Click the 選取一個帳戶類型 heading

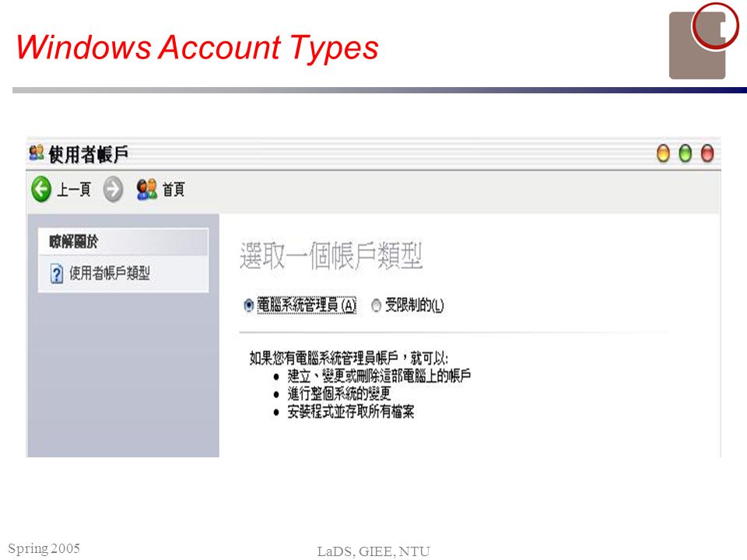(331, 256)
